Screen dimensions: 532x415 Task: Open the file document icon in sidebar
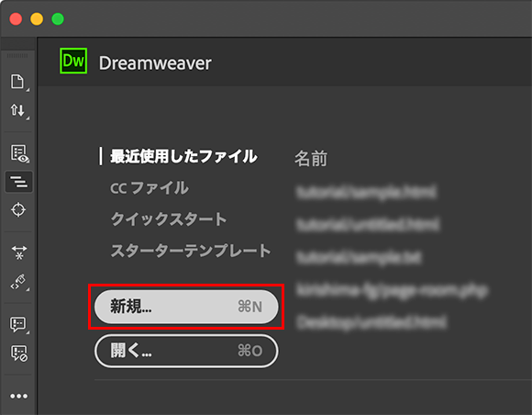point(17,82)
